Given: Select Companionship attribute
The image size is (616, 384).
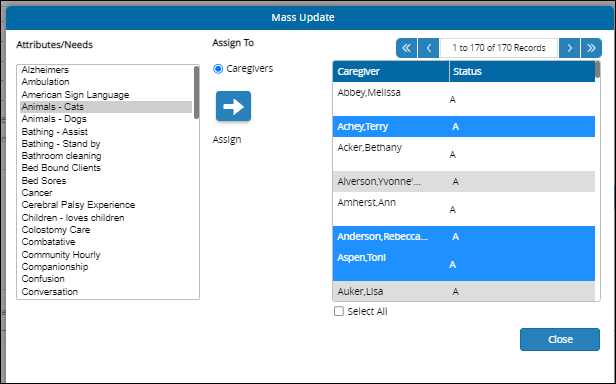Looking at the screenshot, I should coord(106,267).
